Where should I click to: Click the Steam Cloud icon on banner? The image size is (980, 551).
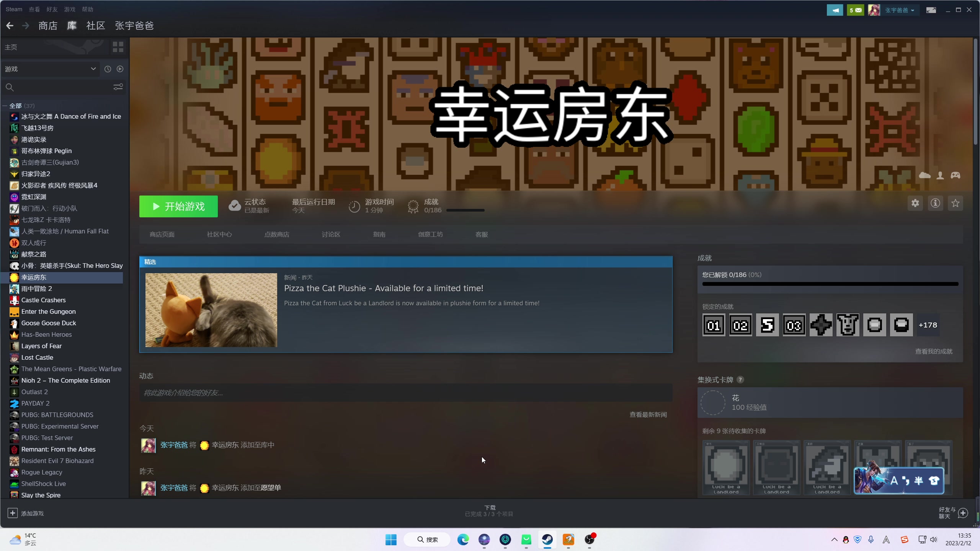tap(924, 175)
